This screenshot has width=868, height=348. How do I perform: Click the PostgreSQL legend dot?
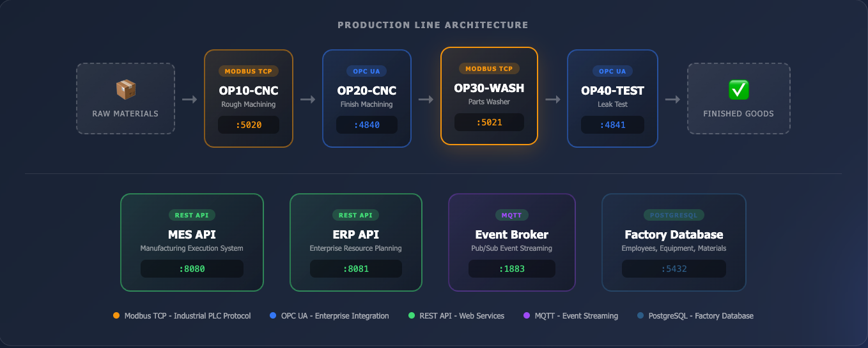[641, 315]
